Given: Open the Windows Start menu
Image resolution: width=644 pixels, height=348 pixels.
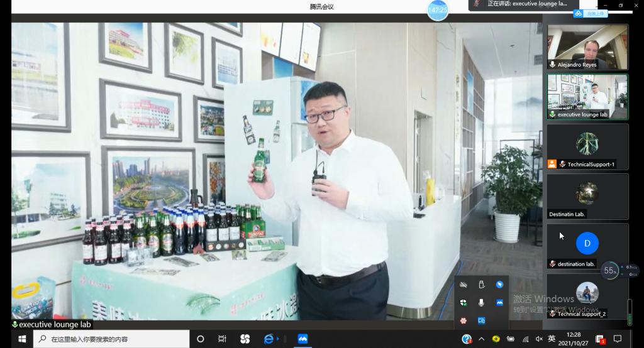Looking at the screenshot, I should (x=22, y=339).
